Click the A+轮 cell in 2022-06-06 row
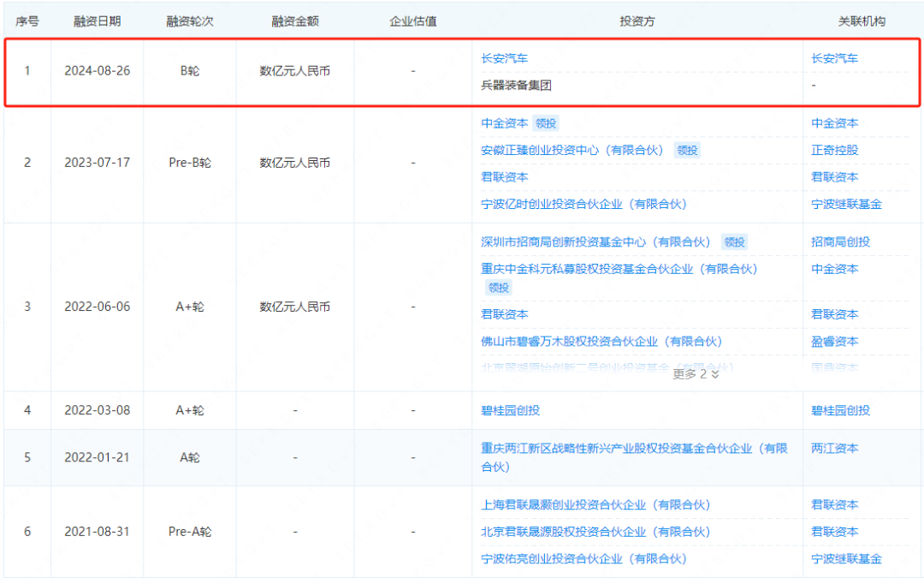This screenshot has width=924, height=578. coord(190,307)
